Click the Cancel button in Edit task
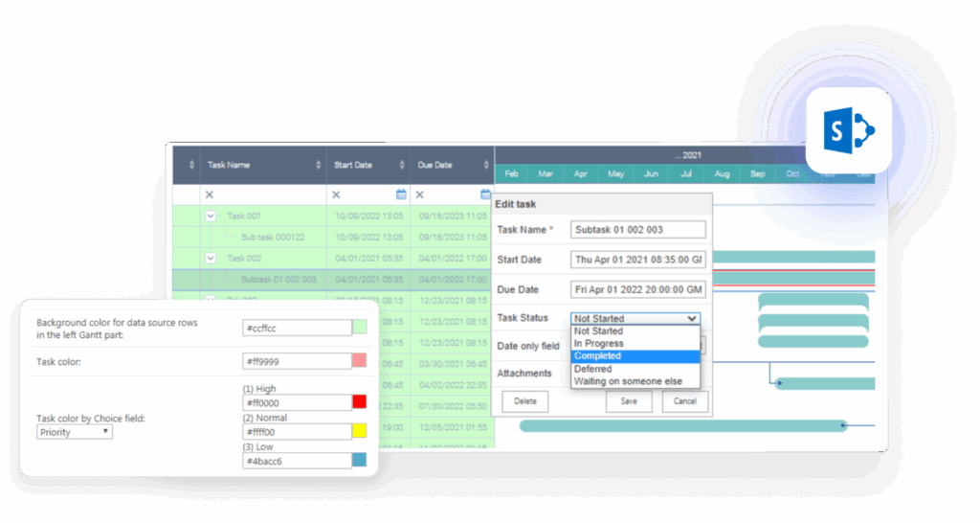980x523 pixels. click(684, 401)
